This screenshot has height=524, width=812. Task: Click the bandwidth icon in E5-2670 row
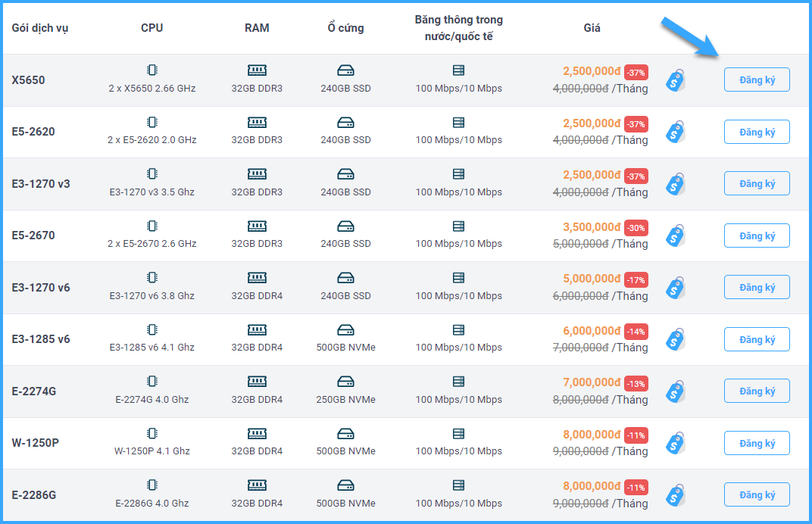458,226
